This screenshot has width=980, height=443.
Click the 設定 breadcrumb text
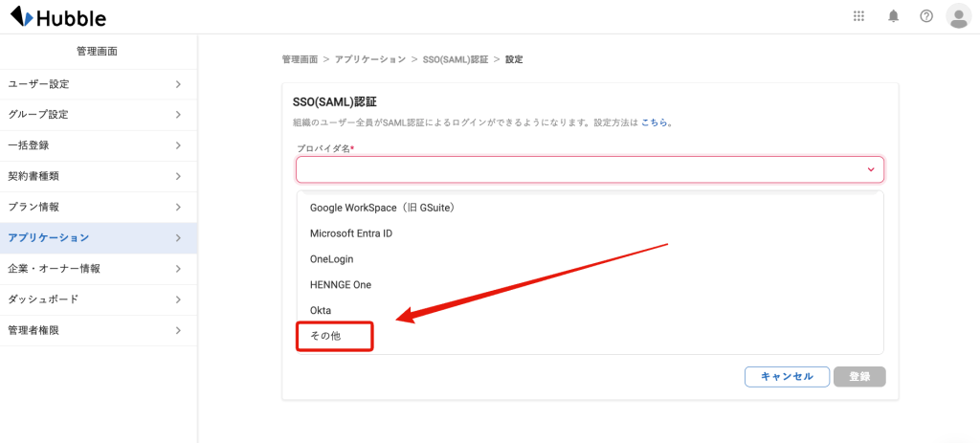pos(514,60)
